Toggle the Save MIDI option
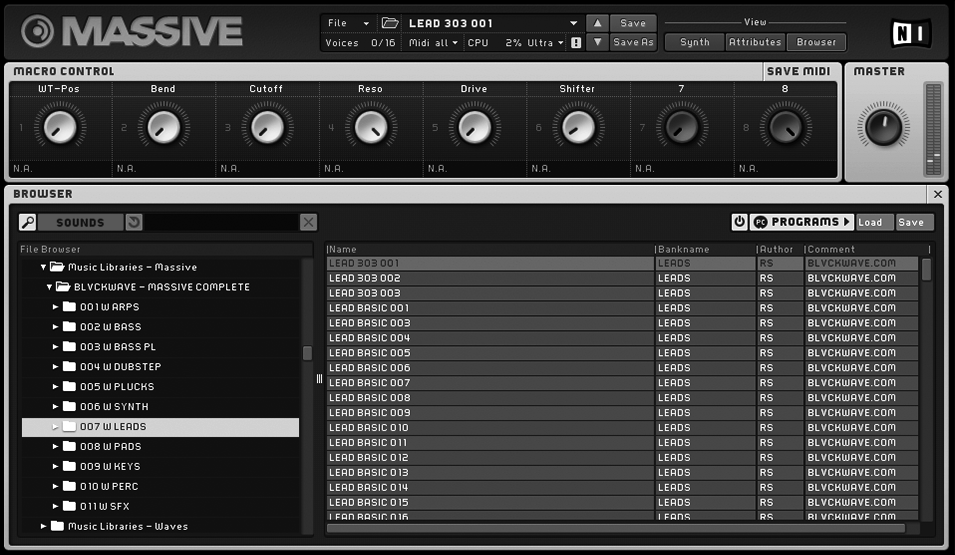 click(797, 71)
